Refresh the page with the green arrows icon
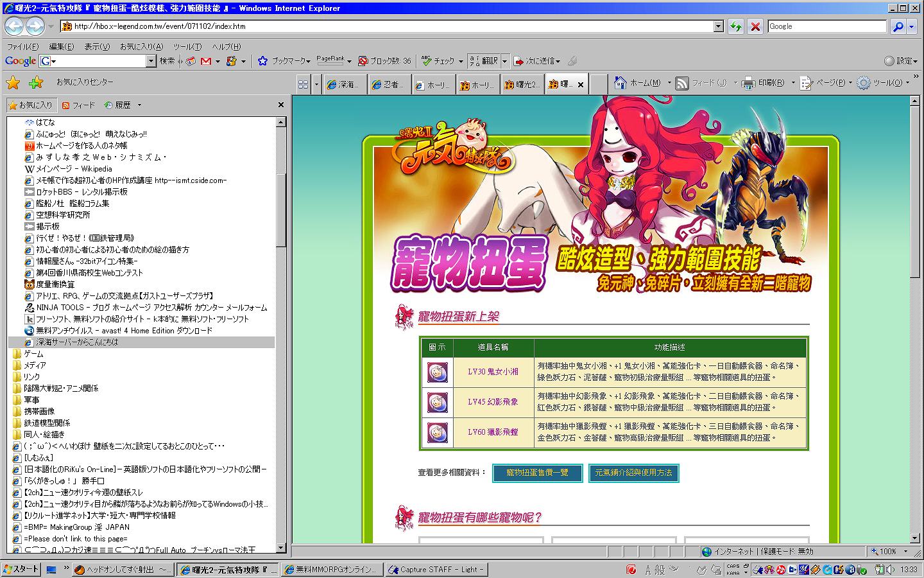The image size is (924, 578). pyautogui.click(x=735, y=26)
